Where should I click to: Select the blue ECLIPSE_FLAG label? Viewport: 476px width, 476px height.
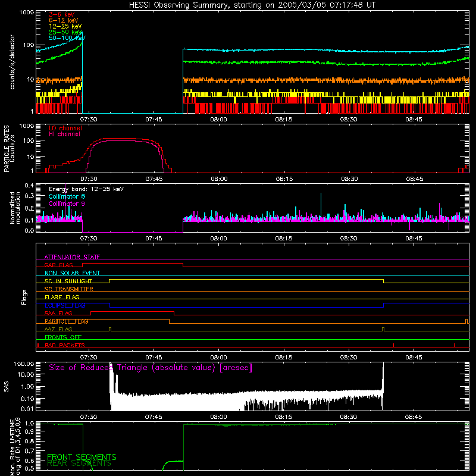pos(65,305)
